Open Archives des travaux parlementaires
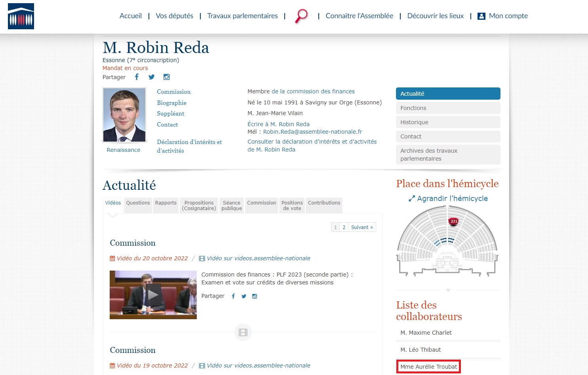 click(x=448, y=155)
